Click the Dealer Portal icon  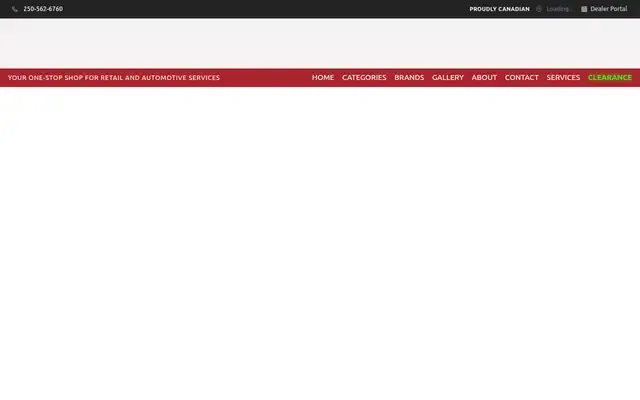[x=584, y=9]
